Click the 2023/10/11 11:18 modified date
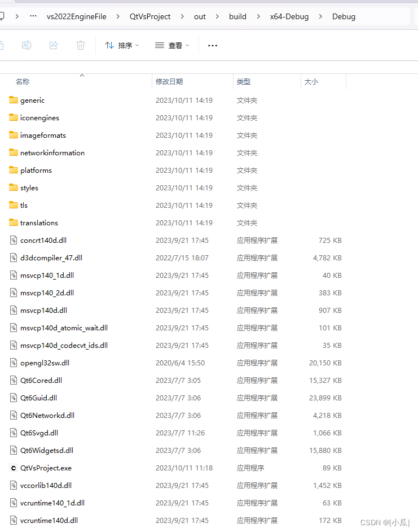The width and height of the screenshot is (418, 532). (184, 468)
